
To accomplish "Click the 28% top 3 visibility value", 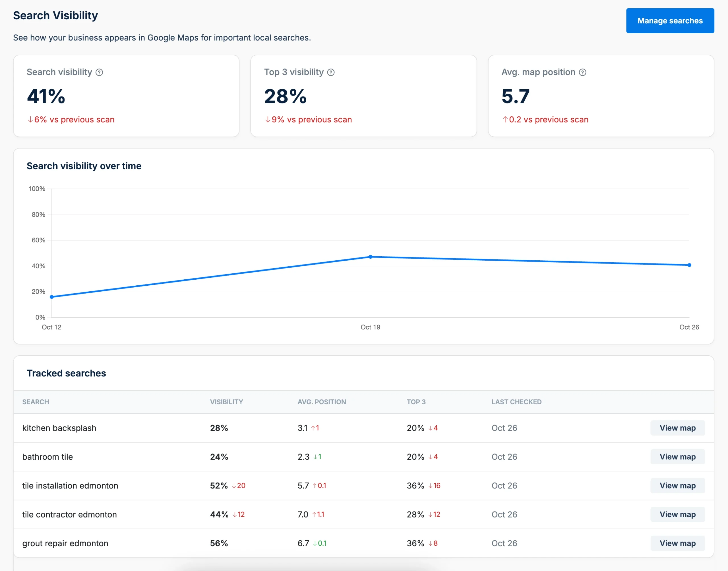I will click(x=285, y=96).
